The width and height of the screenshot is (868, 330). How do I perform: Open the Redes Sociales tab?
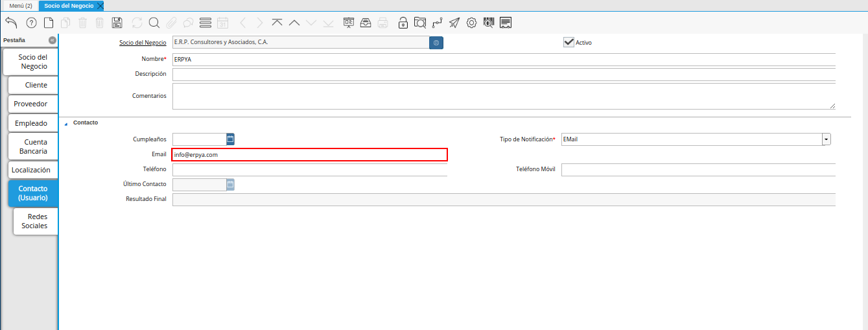[x=35, y=221]
